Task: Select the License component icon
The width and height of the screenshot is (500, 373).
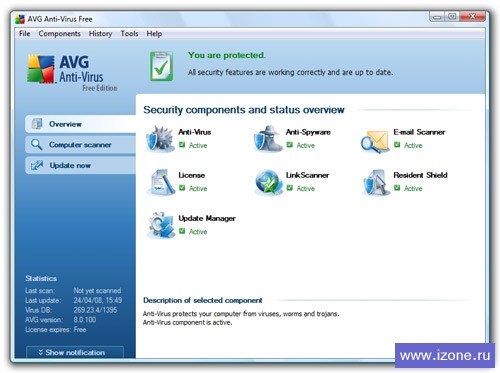Action: [161, 182]
